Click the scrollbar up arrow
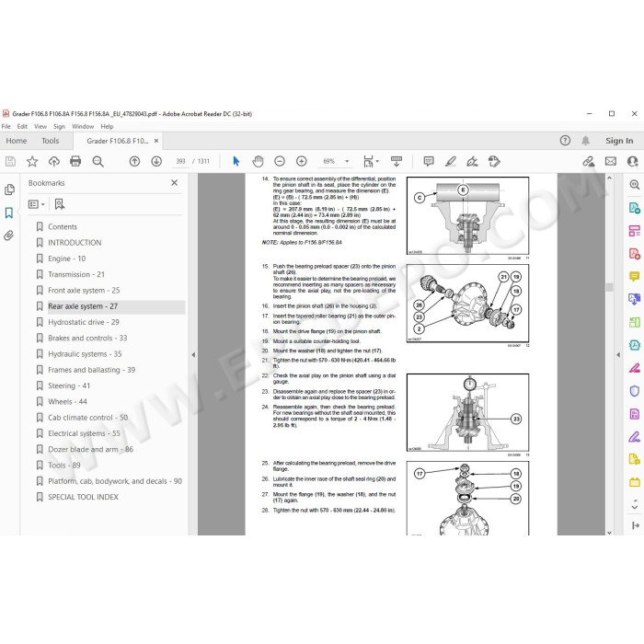This screenshot has width=644, height=644. coord(609,178)
